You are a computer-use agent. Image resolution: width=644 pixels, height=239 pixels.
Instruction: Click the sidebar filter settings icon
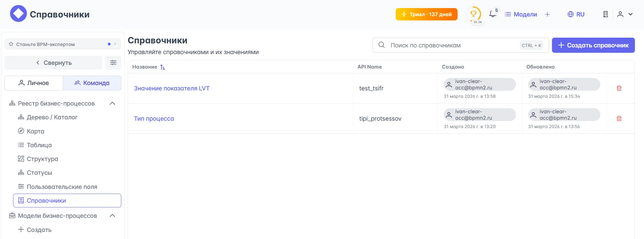tap(113, 63)
